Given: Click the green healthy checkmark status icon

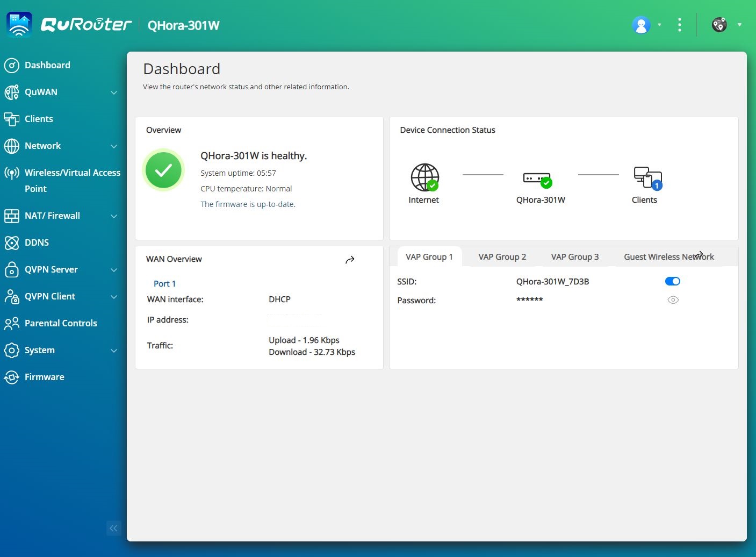Looking at the screenshot, I should [163, 170].
